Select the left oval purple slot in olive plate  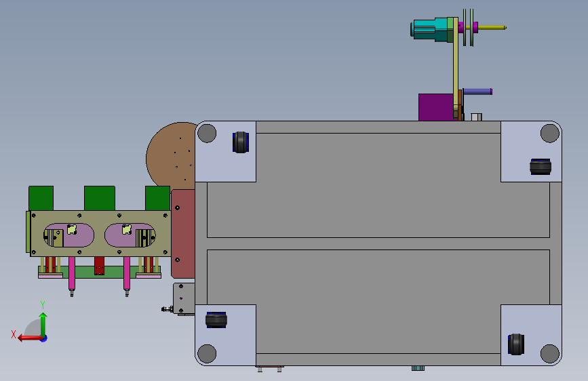coord(68,235)
